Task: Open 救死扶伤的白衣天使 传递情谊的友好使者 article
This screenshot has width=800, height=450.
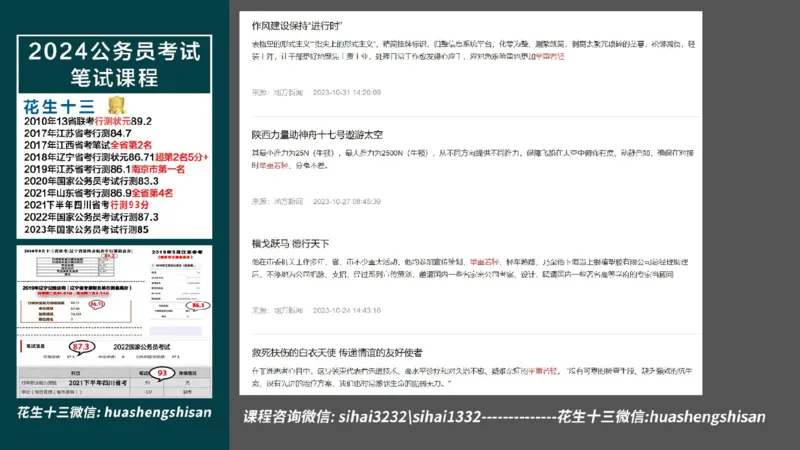Action: (x=337, y=353)
